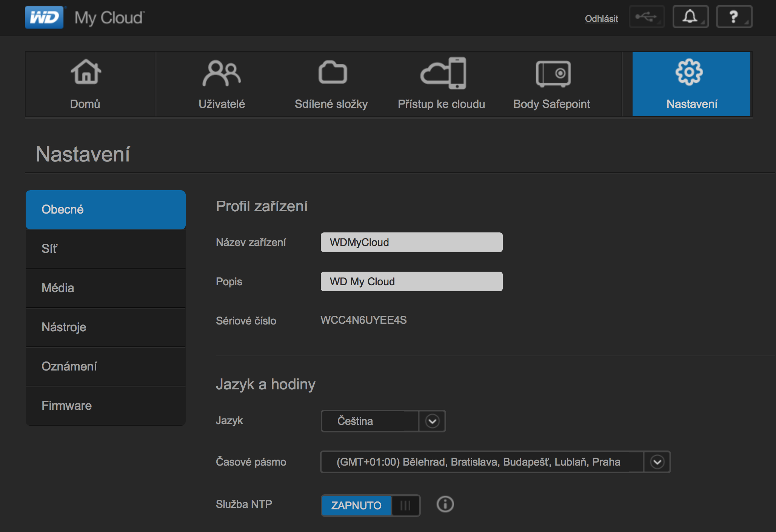Image resolution: width=776 pixels, height=532 pixels.
Task: Open the Oznámení sidebar section
Action: (x=105, y=366)
